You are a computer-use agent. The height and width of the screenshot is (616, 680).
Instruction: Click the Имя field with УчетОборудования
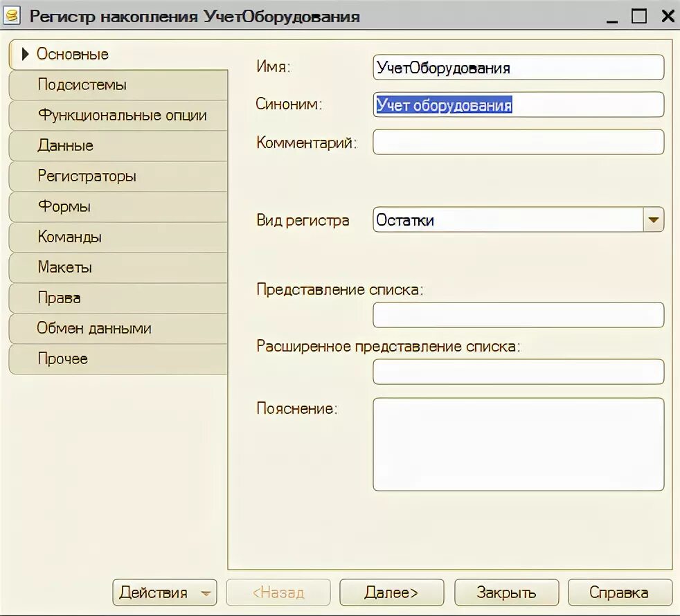[x=518, y=67]
